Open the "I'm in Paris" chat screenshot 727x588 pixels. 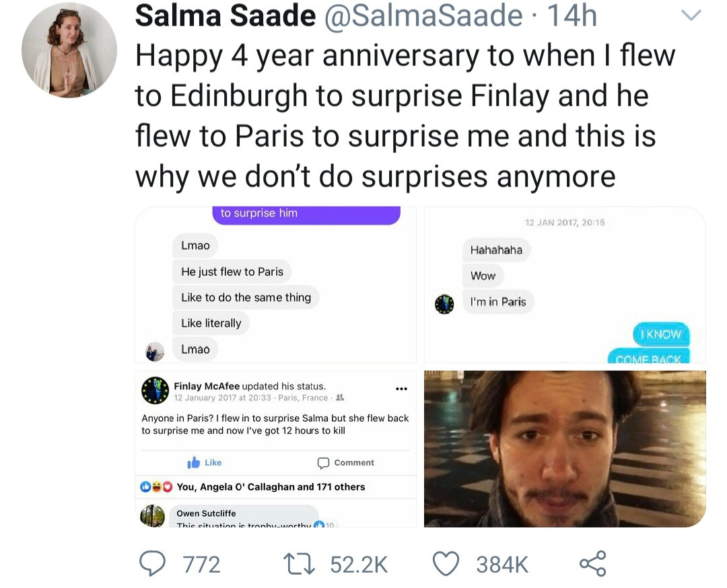click(x=565, y=285)
